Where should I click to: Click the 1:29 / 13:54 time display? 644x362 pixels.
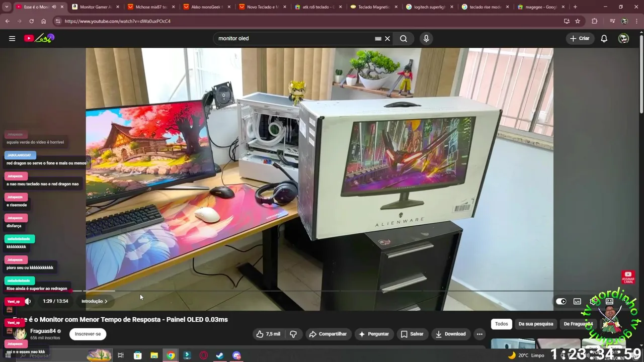click(55, 301)
